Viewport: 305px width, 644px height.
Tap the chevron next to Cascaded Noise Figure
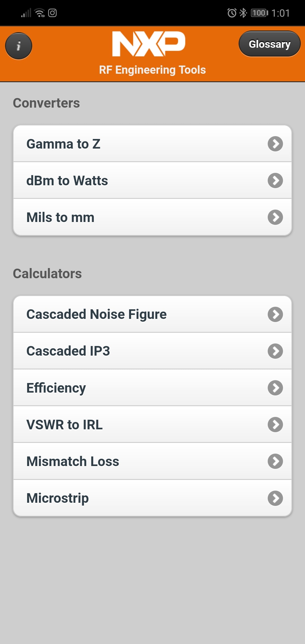coord(275,314)
